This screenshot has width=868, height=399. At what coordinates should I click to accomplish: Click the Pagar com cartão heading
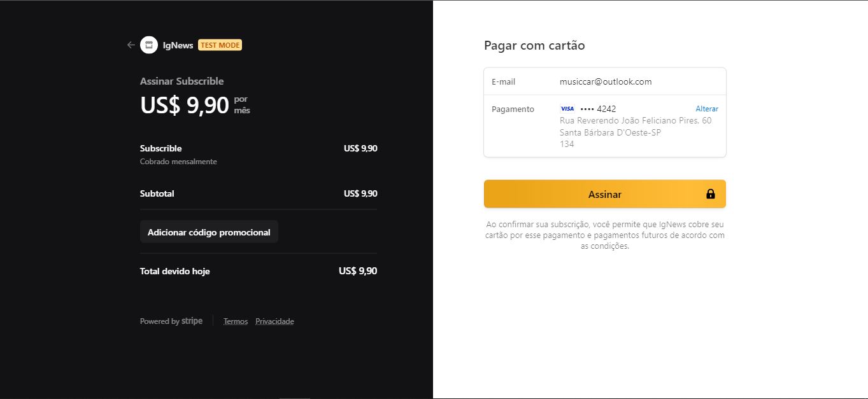tap(534, 45)
